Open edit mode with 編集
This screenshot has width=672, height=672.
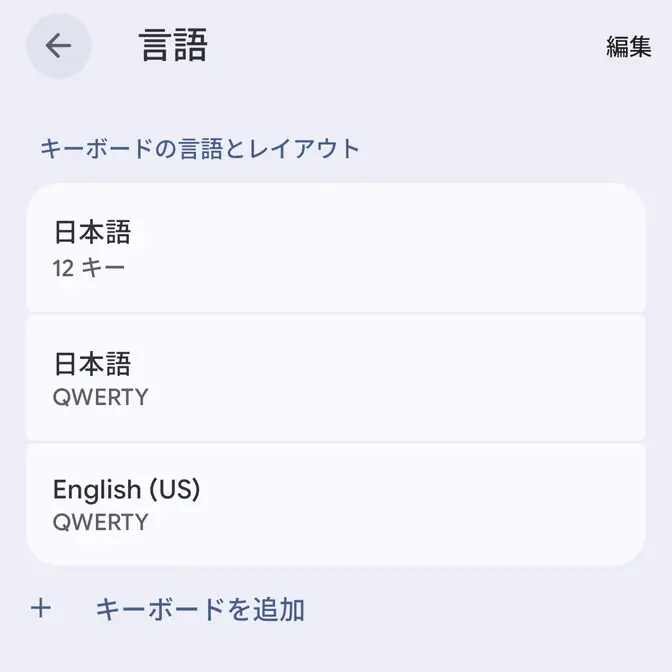(628, 47)
